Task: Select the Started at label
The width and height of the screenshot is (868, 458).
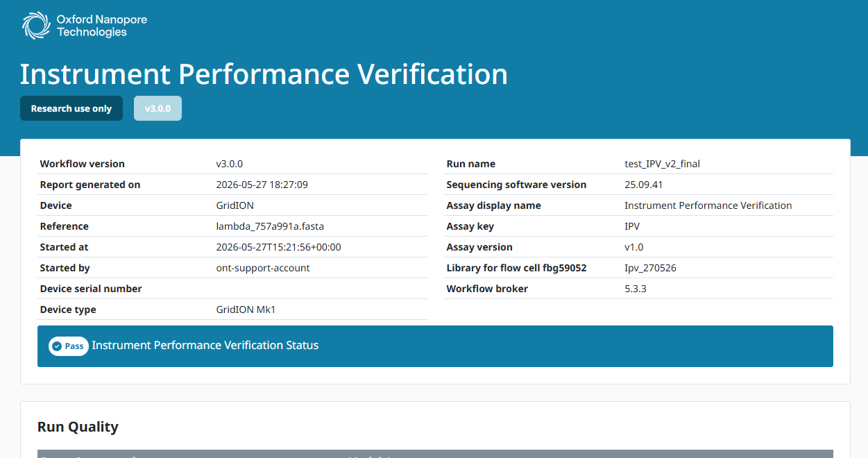Action: click(65, 247)
